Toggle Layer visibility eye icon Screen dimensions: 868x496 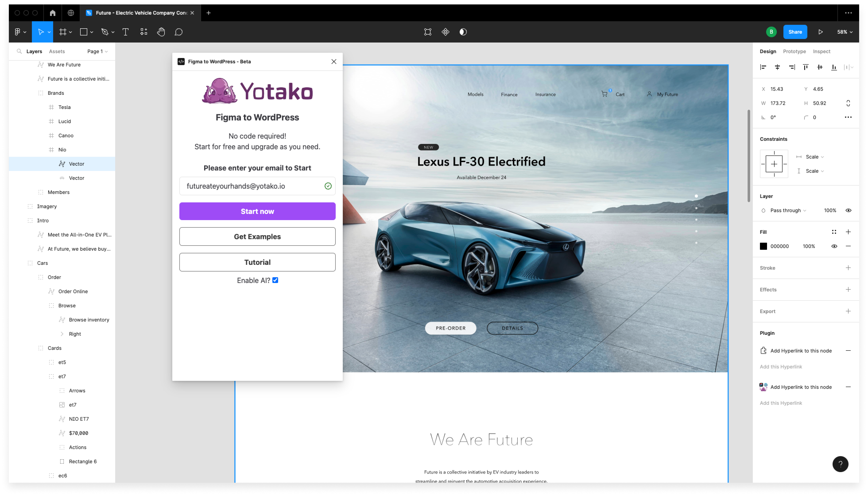click(849, 211)
